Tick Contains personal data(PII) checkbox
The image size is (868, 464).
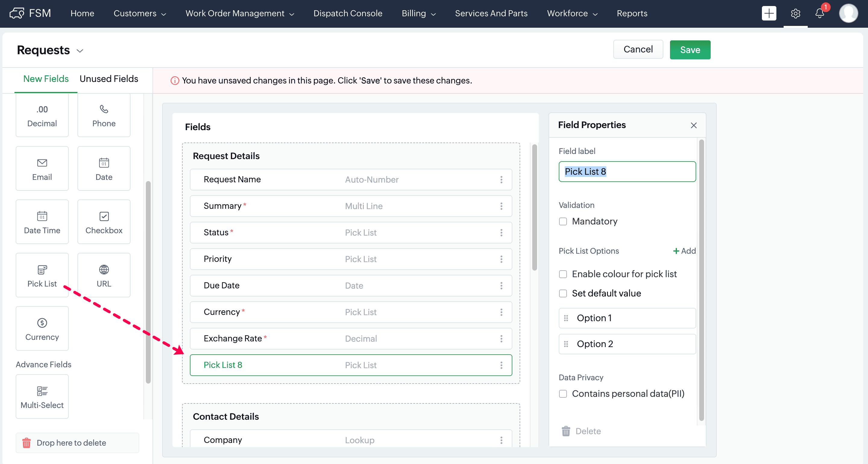tap(563, 394)
